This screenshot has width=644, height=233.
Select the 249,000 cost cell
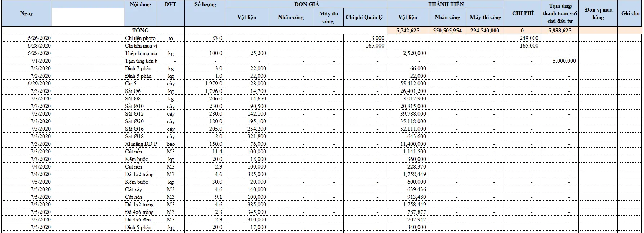523,38
